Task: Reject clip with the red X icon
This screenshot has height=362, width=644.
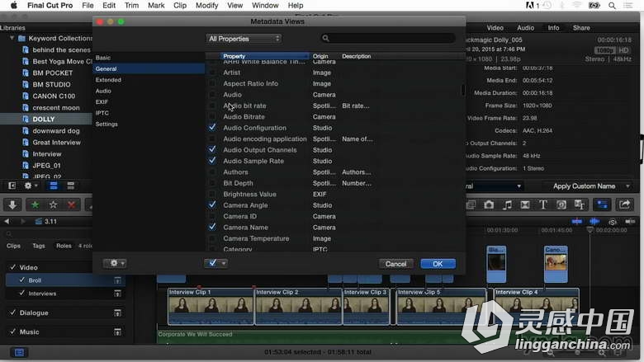Action: [71, 205]
